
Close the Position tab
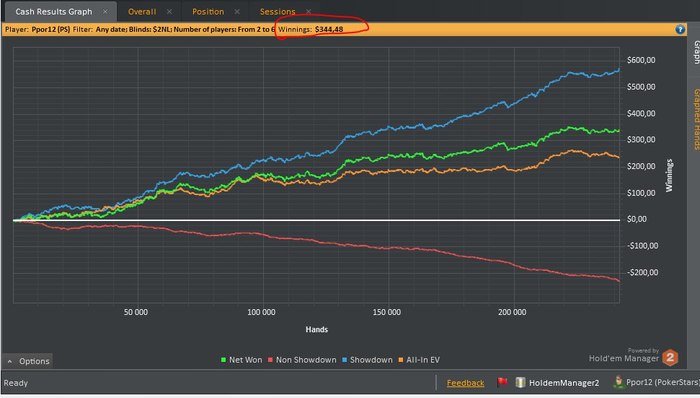click(x=237, y=12)
